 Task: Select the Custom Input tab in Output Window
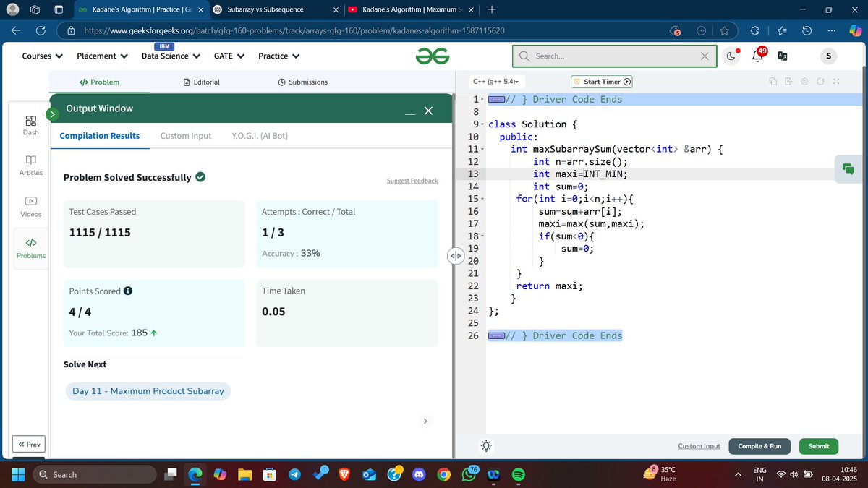coord(186,135)
